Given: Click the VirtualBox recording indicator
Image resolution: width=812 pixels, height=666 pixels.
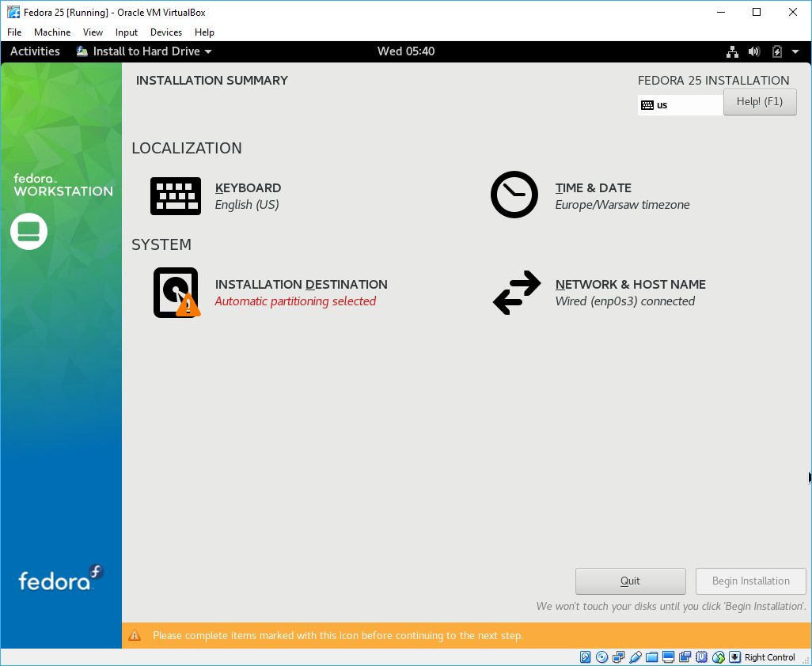Looking at the screenshot, I should click(x=685, y=657).
